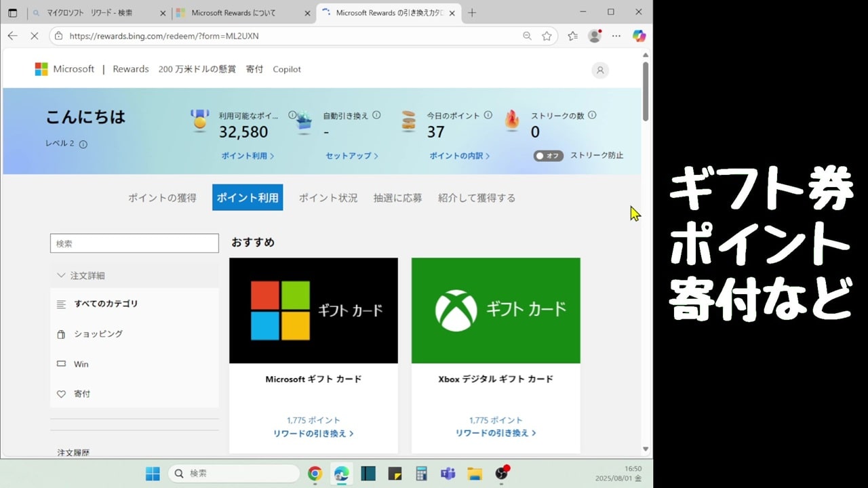Open the Calculator app in the taskbar
Image resolution: width=868 pixels, height=488 pixels.
click(x=421, y=473)
